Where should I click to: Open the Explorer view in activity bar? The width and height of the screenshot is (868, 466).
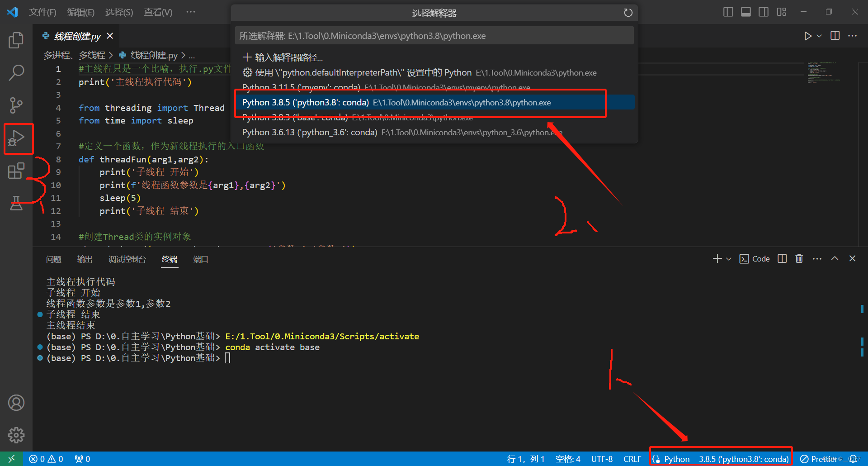click(16, 40)
